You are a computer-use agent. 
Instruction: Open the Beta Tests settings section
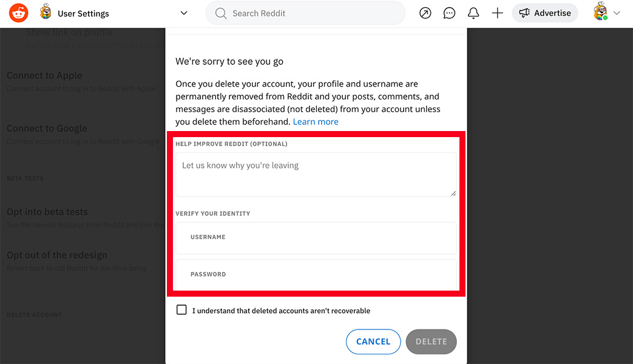(x=25, y=178)
